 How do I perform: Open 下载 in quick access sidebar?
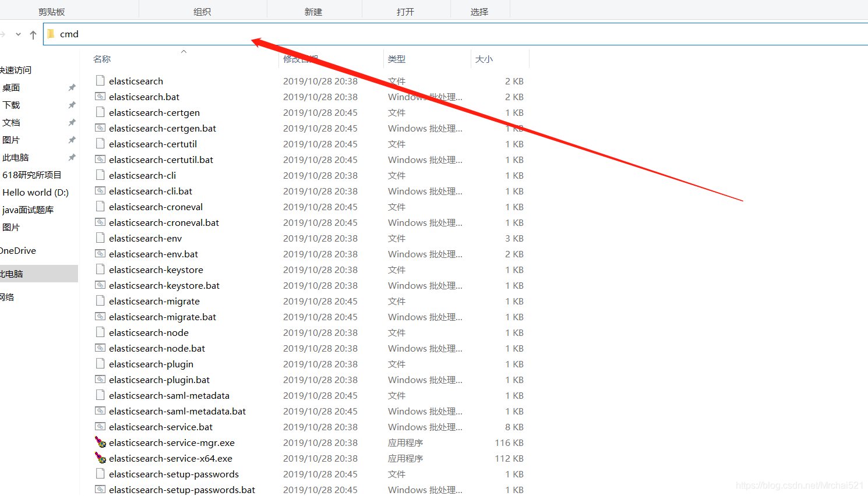[x=11, y=105]
